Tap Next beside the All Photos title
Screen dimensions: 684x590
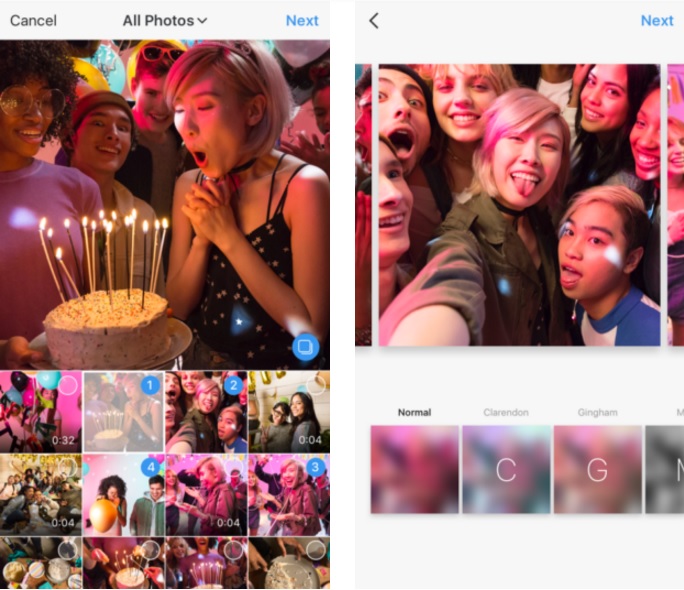coord(302,20)
